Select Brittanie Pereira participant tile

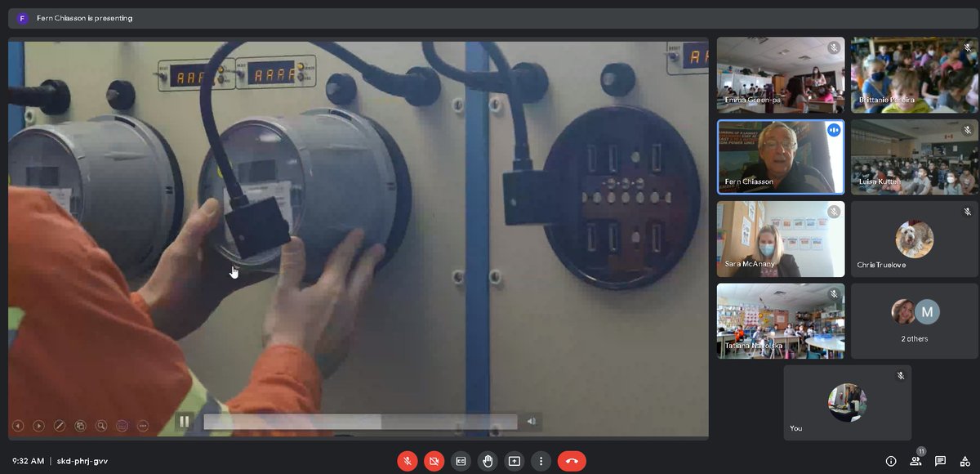pos(914,74)
